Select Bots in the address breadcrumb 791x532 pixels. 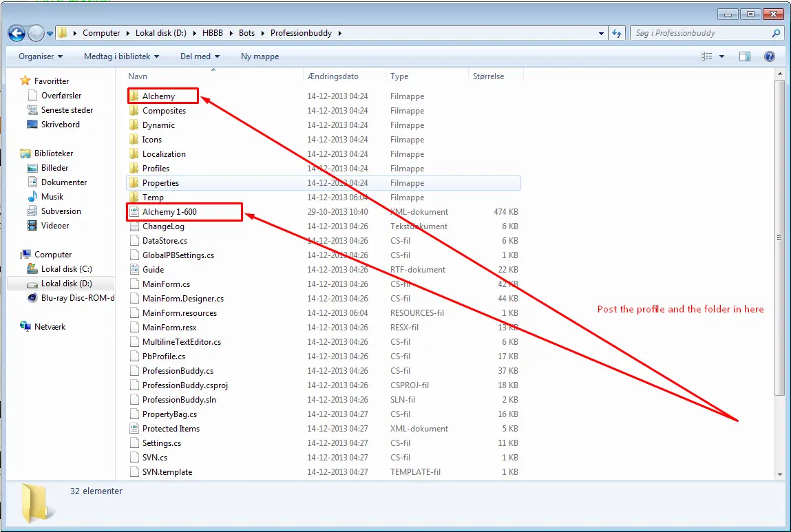click(246, 33)
